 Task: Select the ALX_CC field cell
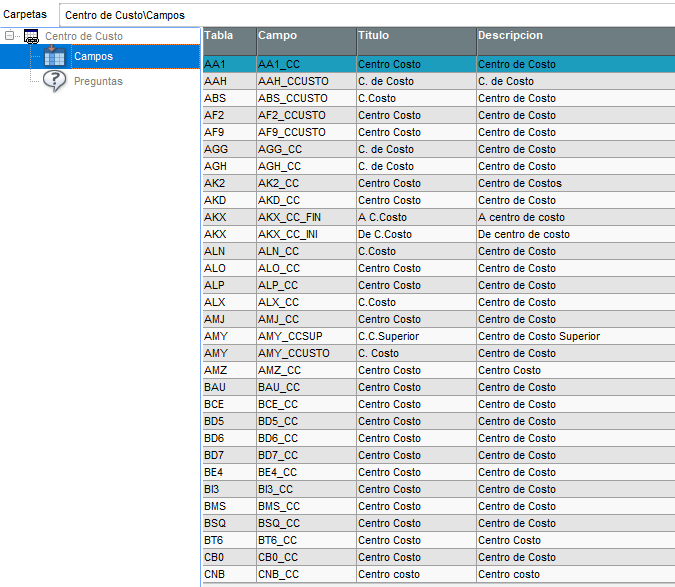(307, 302)
